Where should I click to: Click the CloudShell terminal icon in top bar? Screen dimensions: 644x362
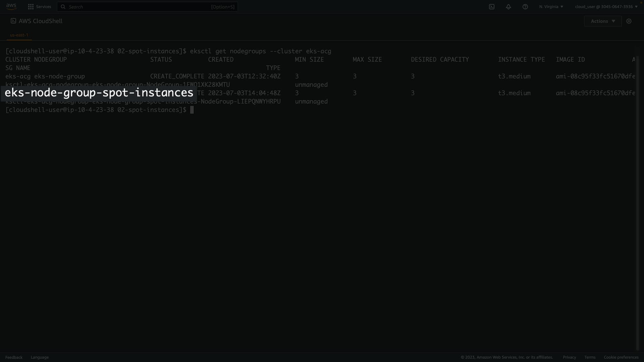(x=492, y=7)
